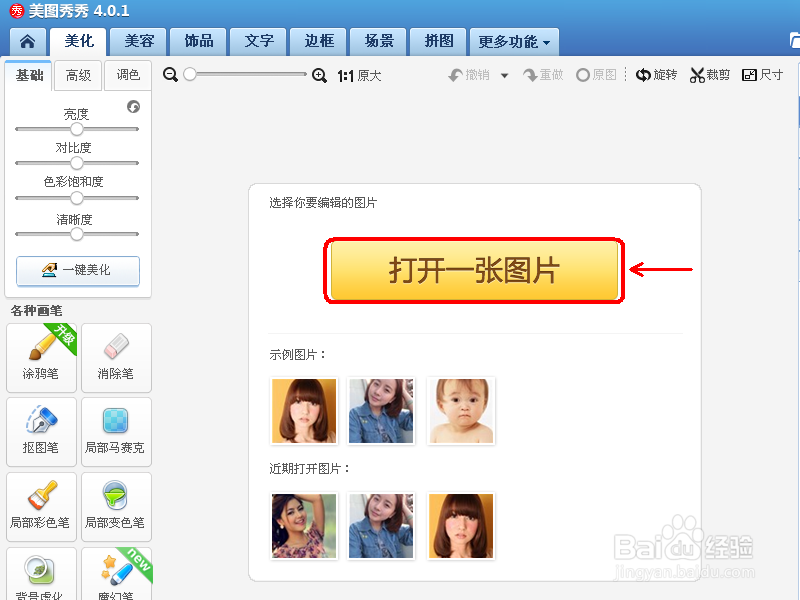Click the 一键美化 one-click beautify button
The image size is (800, 600).
point(78,270)
